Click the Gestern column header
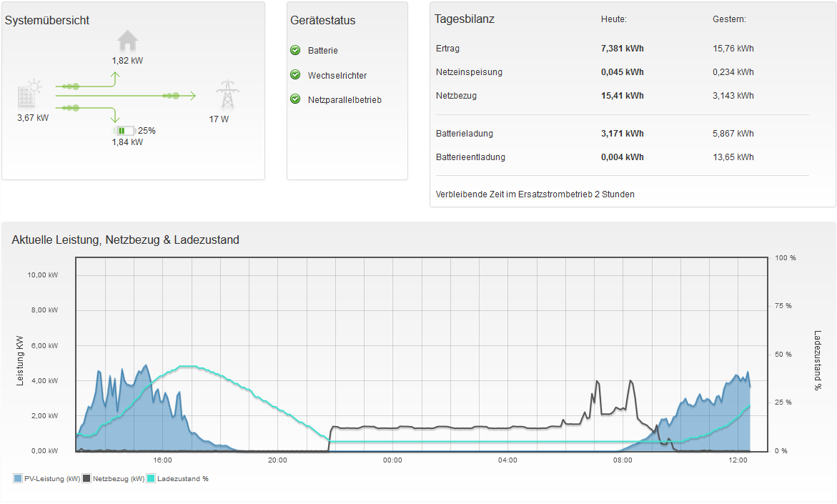Image resolution: width=837 pixels, height=504 pixels. click(729, 19)
